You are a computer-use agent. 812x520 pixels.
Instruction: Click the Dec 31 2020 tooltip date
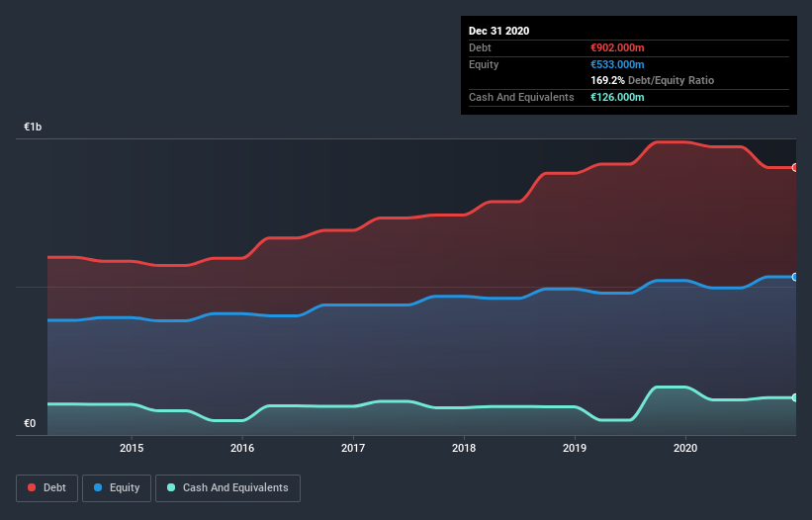click(499, 31)
